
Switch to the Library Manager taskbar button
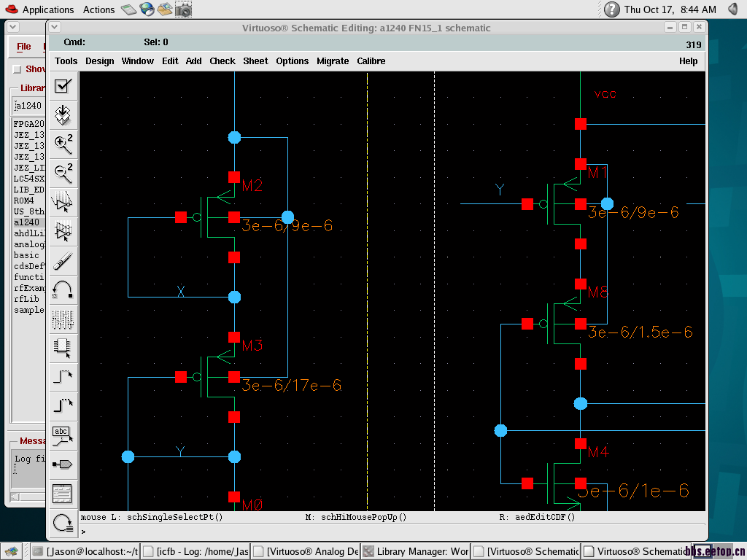415,551
